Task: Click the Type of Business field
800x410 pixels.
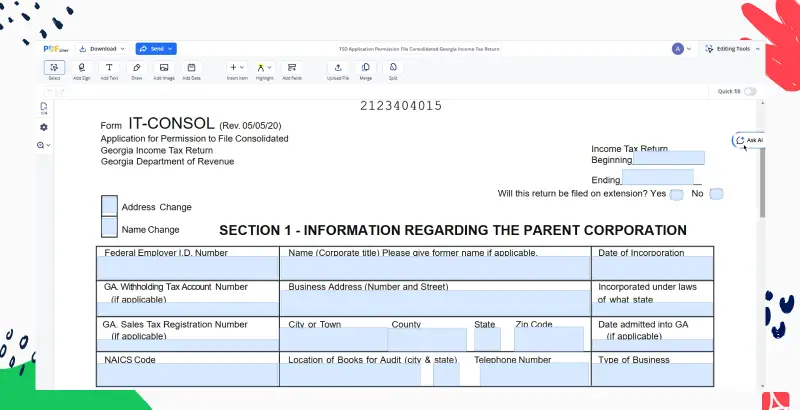Action: point(653,374)
